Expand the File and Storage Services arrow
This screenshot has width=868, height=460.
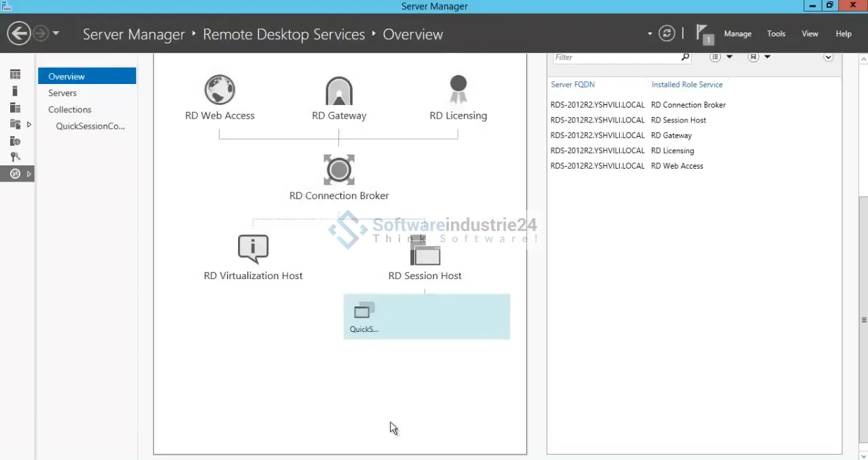[28, 125]
